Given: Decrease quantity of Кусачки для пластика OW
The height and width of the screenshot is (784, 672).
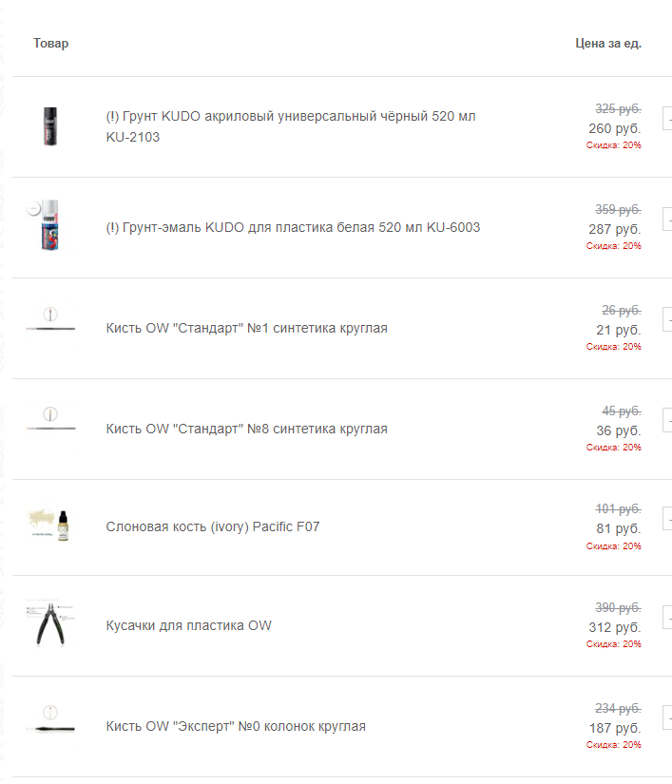Looking at the screenshot, I should pos(667,620).
